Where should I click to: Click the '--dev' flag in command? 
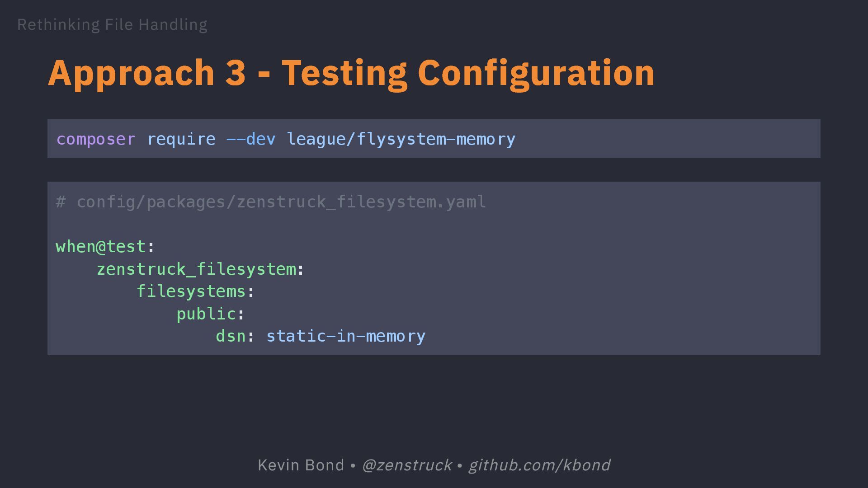tap(251, 139)
